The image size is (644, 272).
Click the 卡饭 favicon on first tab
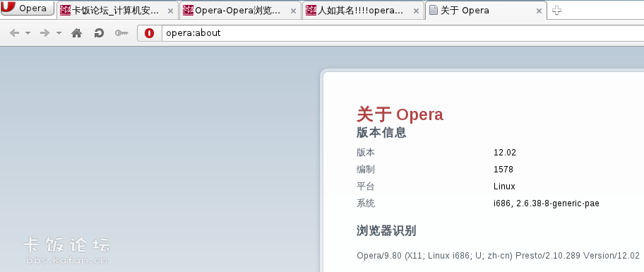click(x=65, y=11)
